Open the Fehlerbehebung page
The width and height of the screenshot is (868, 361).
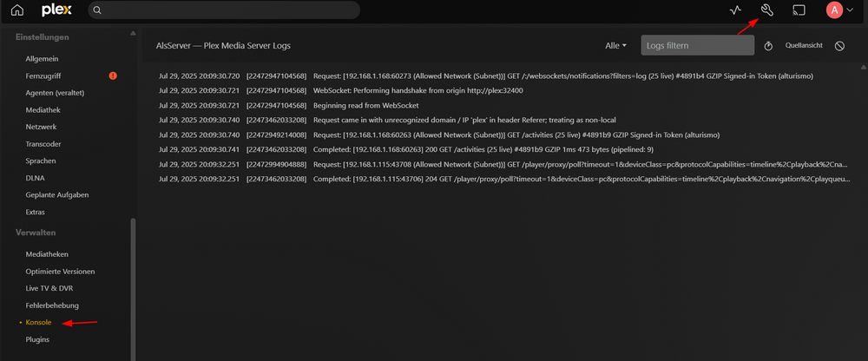click(x=52, y=305)
